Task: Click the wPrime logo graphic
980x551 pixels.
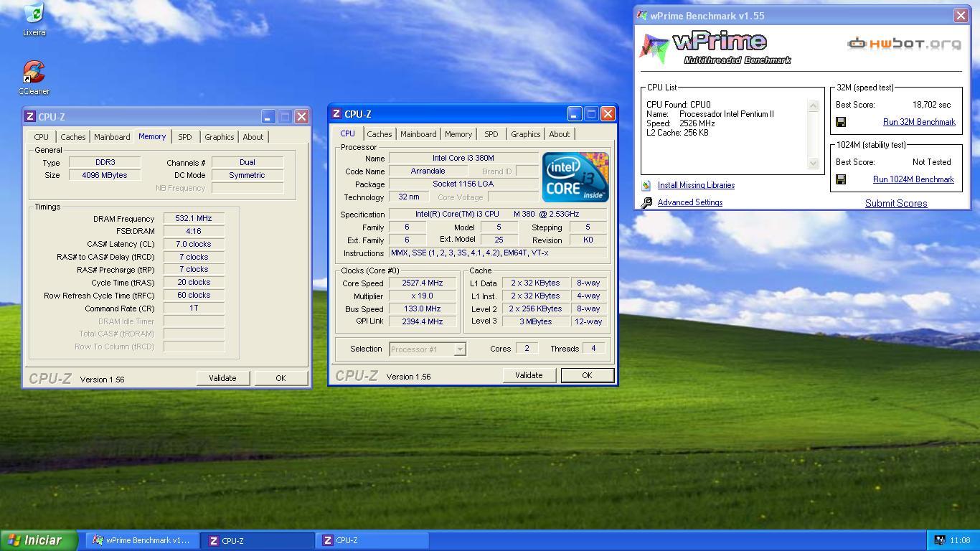Action: click(x=715, y=47)
